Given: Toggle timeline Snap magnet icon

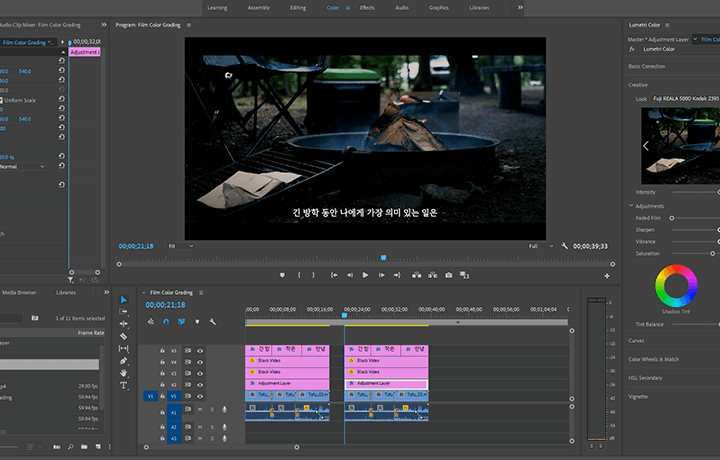Looking at the screenshot, I should [x=166, y=322].
